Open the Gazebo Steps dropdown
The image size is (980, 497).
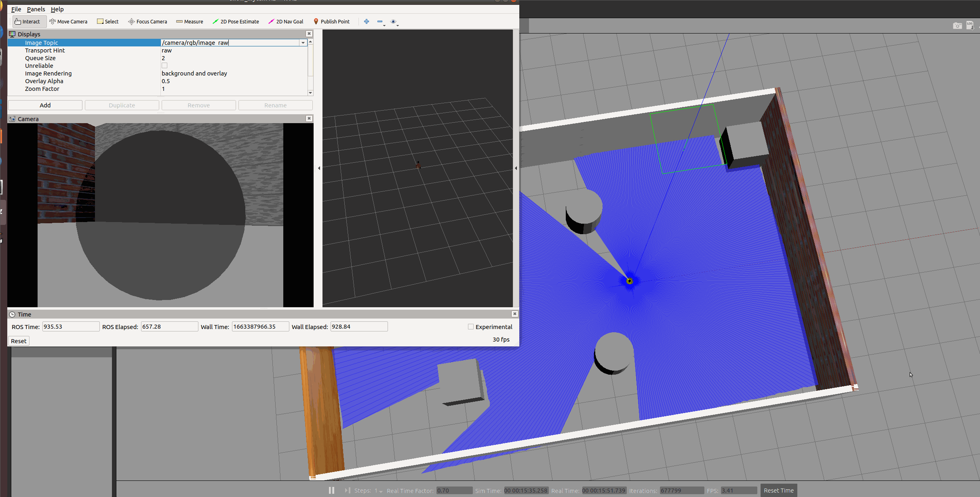click(x=378, y=491)
